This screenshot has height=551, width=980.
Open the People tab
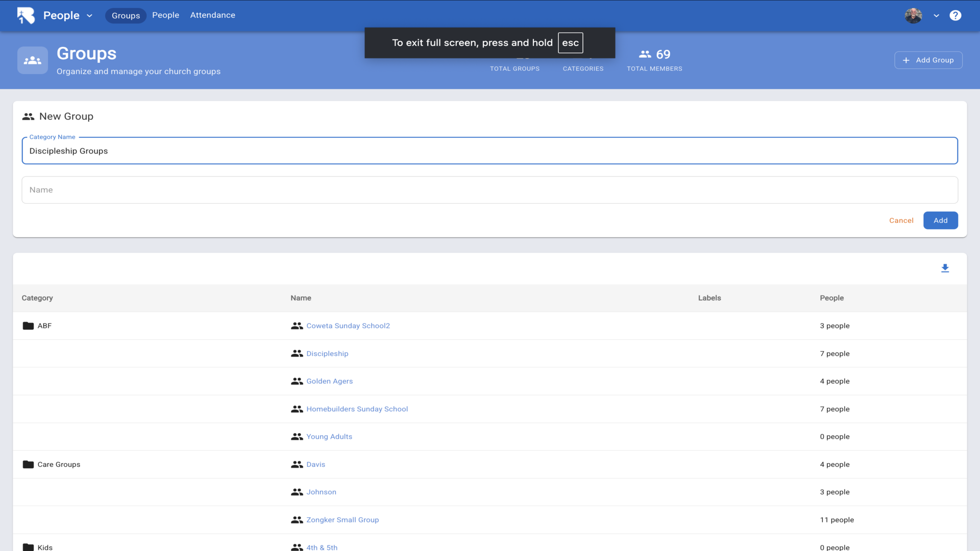click(165, 15)
